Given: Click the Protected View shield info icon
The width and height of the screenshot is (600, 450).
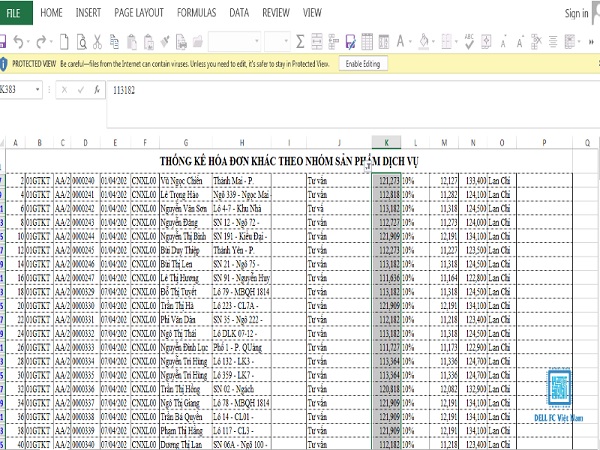Looking at the screenshot, I should point(3,64).
